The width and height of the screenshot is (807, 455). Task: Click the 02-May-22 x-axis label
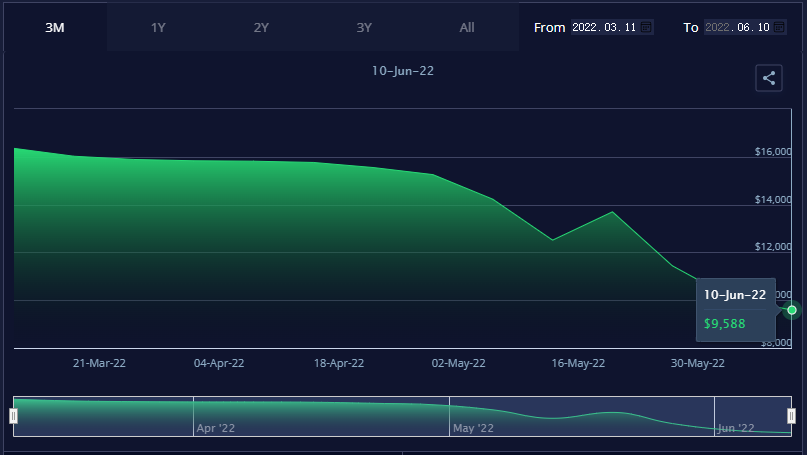[x=459, y=363]
